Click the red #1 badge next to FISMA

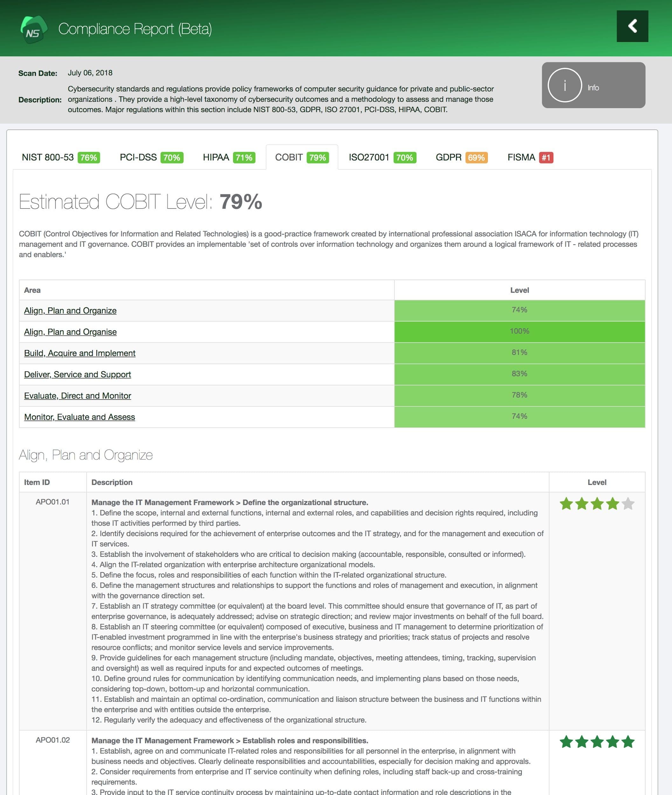(x=547, y=157)
